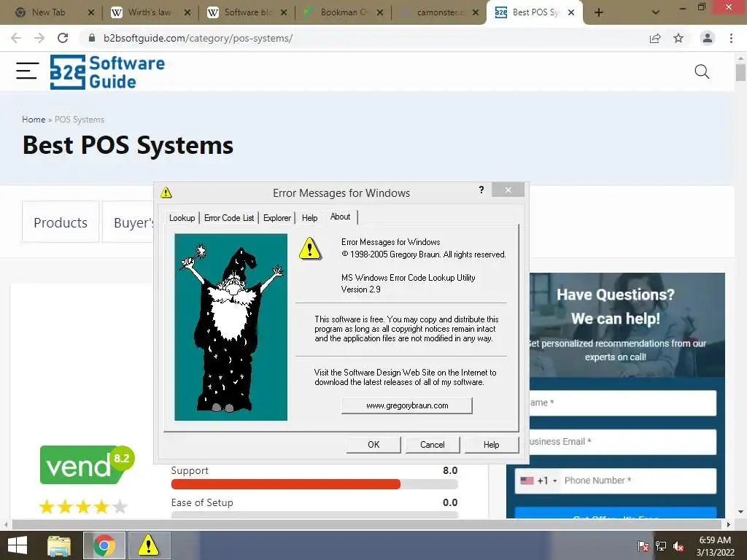Open File Explorer from taskbar
Viewport: 747px width, 560px height.
point(59,545)
